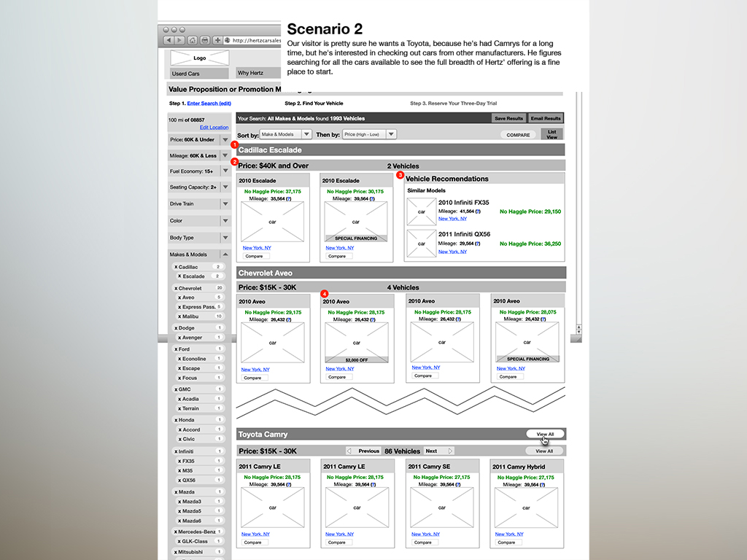The width and height of the screenshot is (747, 560).
Task: Check Compare box under 2011 Camry SE
Action: 422,542
